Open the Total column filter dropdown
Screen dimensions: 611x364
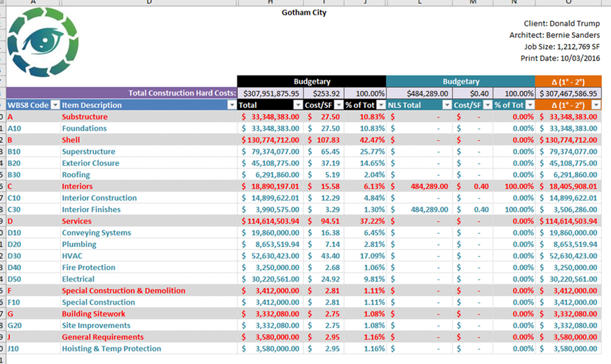coord(298,105)
